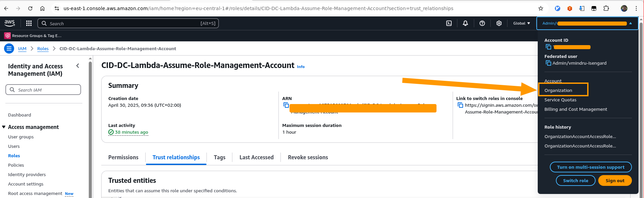Collapse the IAM side navigation panel

pos(78,66)
